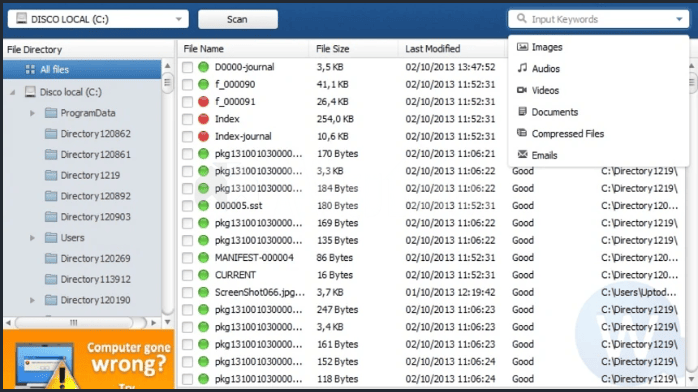Sort by File Name column header

(243, 48)
